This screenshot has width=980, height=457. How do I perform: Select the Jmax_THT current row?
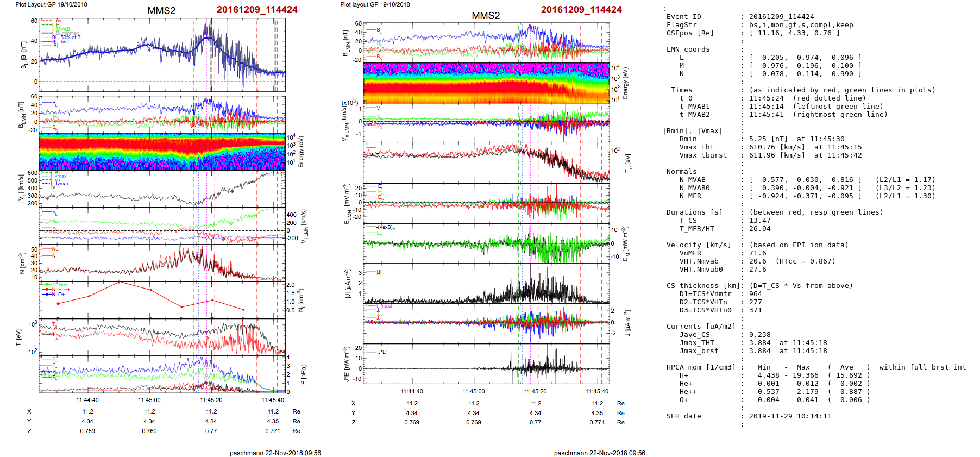[696, 343]
